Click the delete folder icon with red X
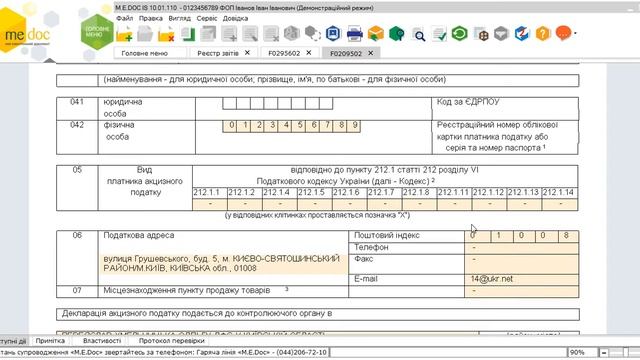This screenshot has width=640, height=360. [x=166, y=34]
